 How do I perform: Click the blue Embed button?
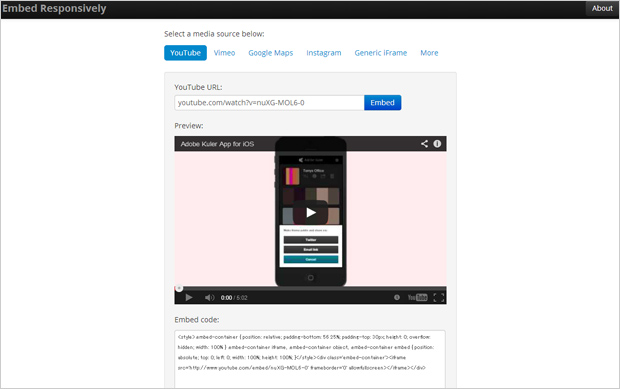pyautogui.click(x=382, y=103)
